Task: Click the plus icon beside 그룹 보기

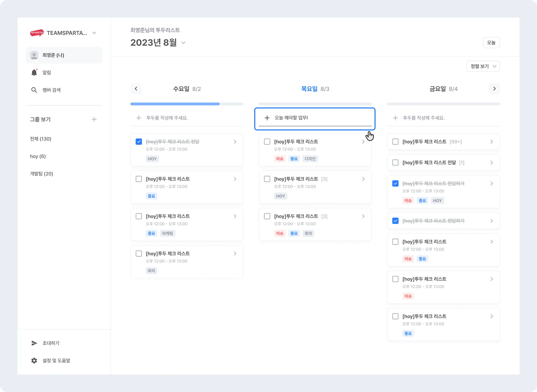Action: point(94,119)
